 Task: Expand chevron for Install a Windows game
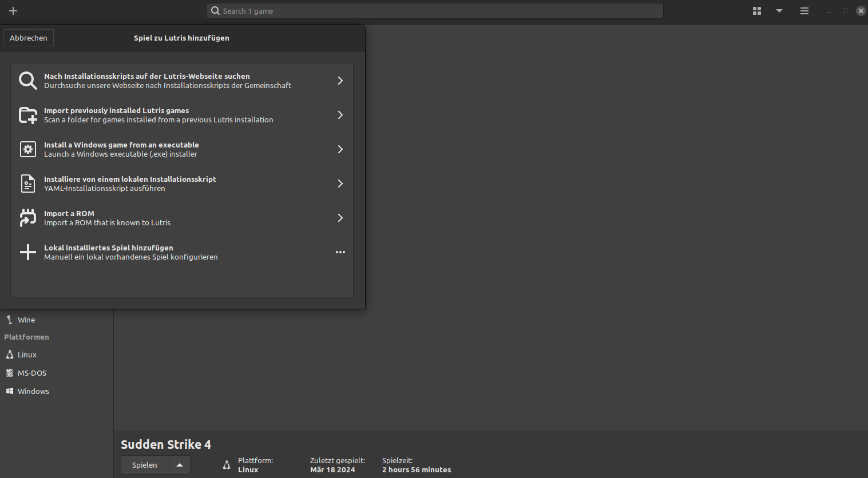340,149
